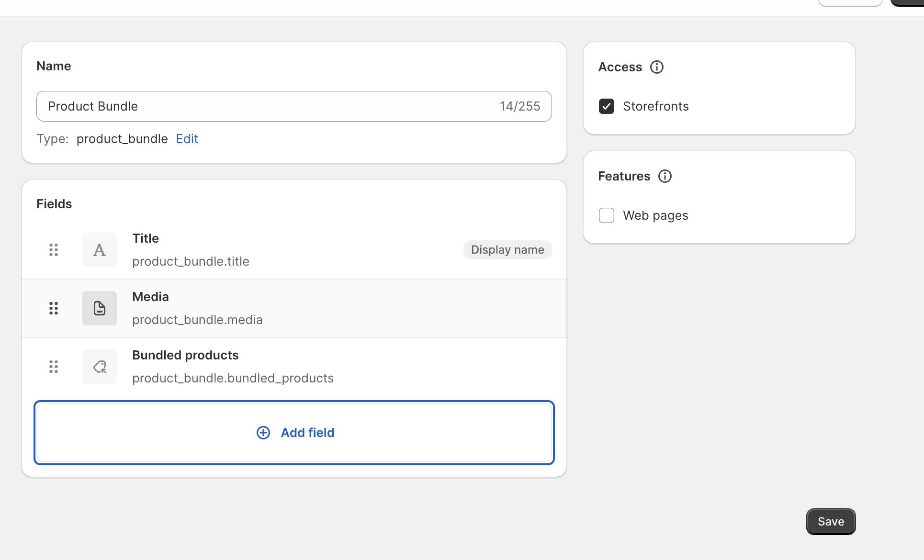Click the Bundled products drag grip icon
Image resolution: width=924 pixels, height=560 pixels.
(54, 366)
